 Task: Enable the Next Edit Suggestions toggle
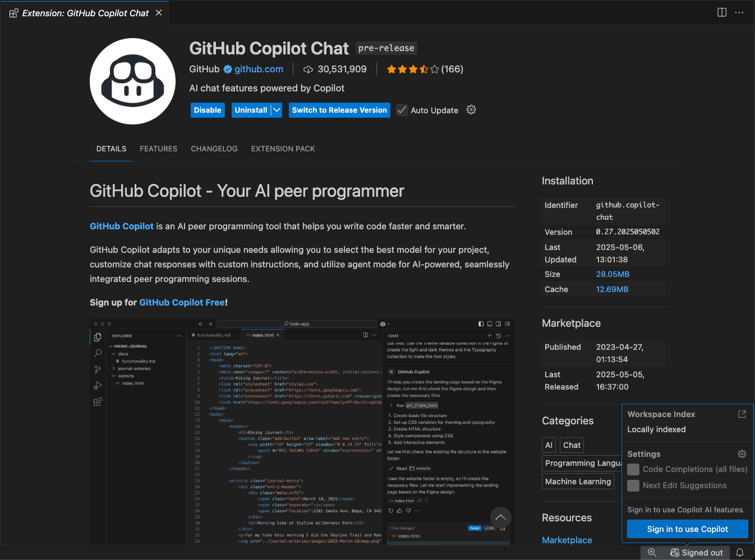tap(633, 485)
